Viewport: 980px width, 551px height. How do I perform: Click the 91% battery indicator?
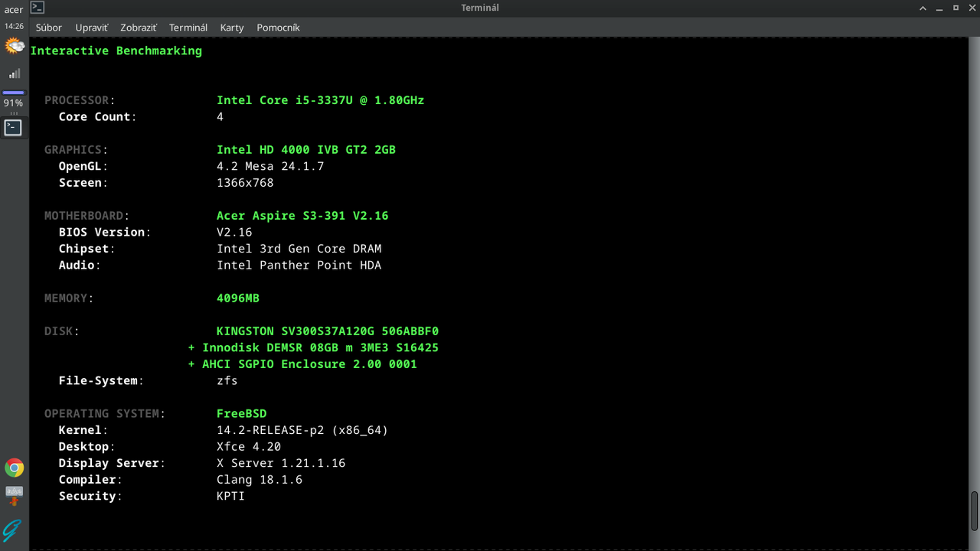coord(13,103)
